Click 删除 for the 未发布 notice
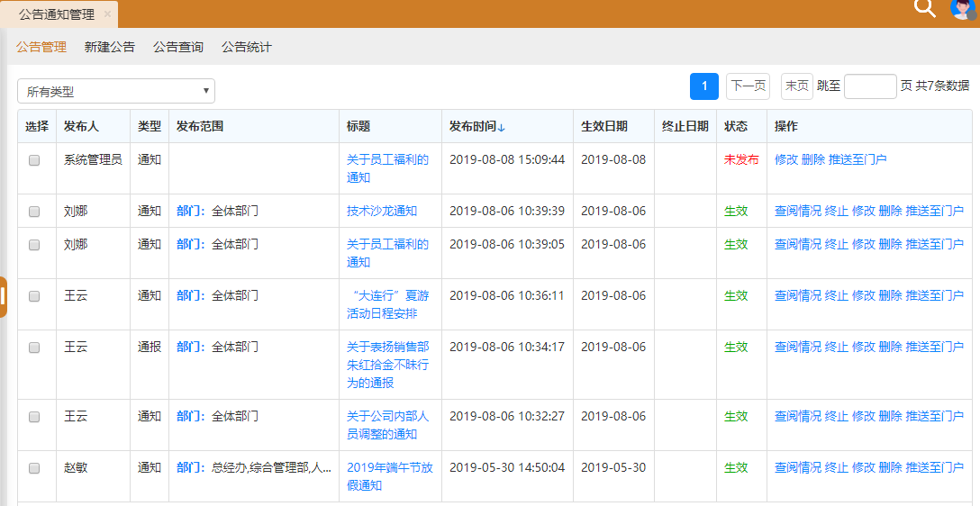 pos(812,159)
